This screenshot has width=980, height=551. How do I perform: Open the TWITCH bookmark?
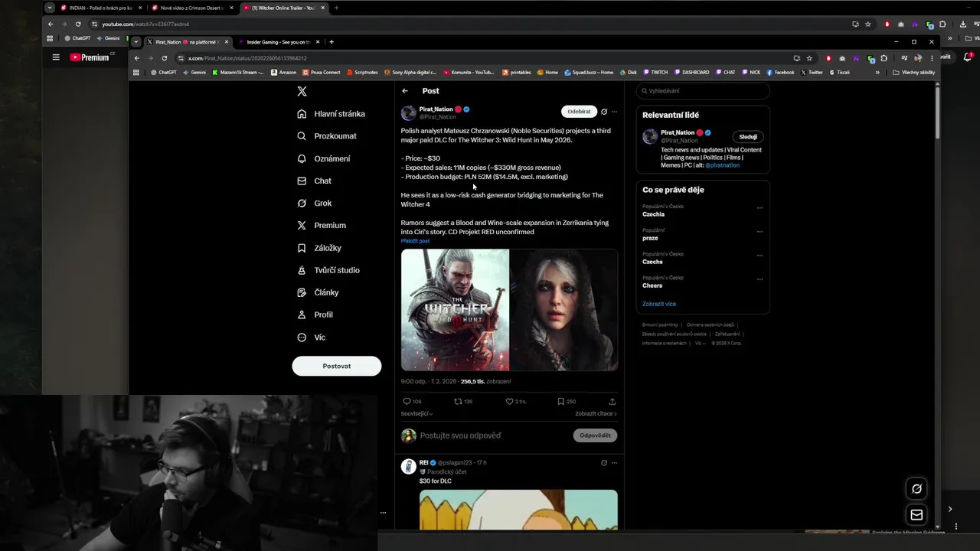(655, 73)
